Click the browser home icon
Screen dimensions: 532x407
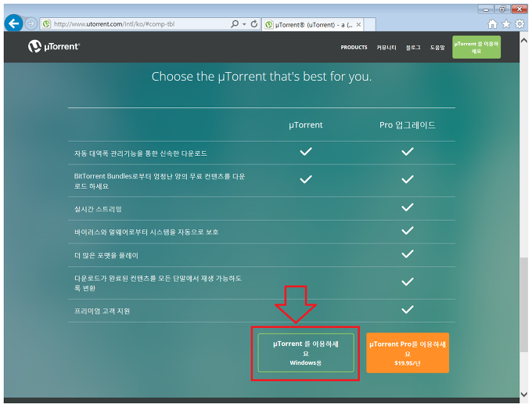492,24
